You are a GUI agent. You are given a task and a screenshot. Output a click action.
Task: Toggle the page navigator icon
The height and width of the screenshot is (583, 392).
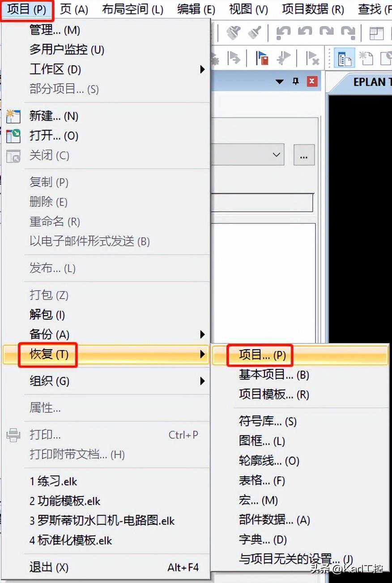coord(344,58)
